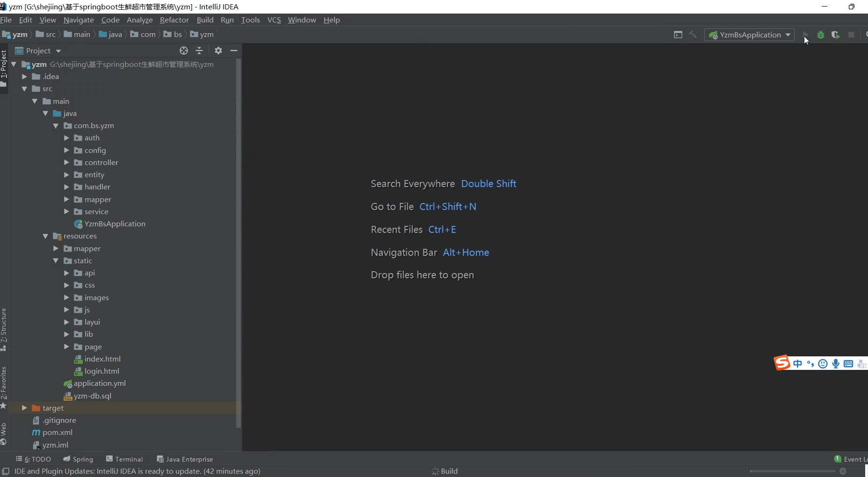The height and width of the screenshot is (477, 868).
Task: Click the com breadcrumb in navigation bar
Action: [x=143, y=34]
